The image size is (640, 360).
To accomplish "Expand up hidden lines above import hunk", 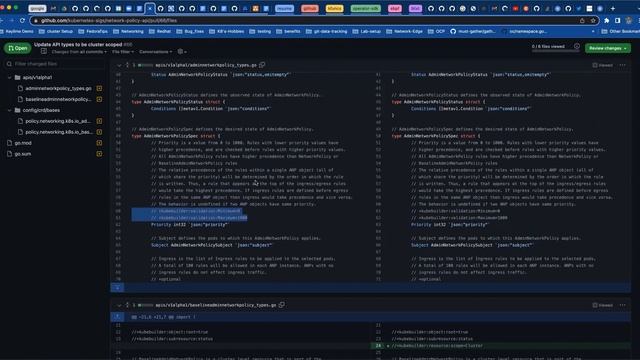I will pyautogui.click(x=118, y=317).
